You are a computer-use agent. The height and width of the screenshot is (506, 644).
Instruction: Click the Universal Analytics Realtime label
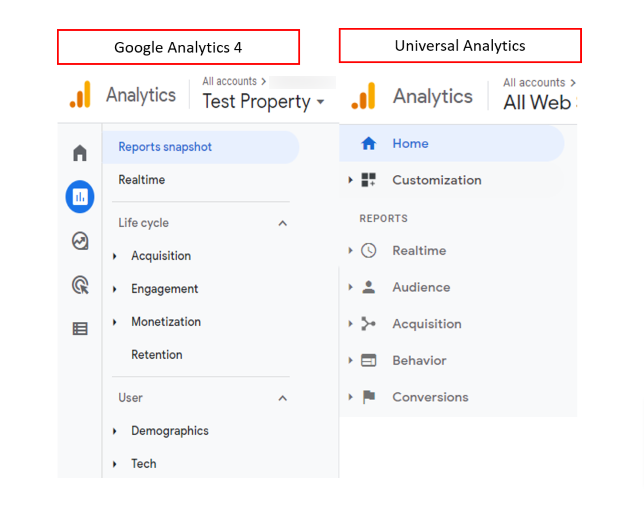(419, 251)
